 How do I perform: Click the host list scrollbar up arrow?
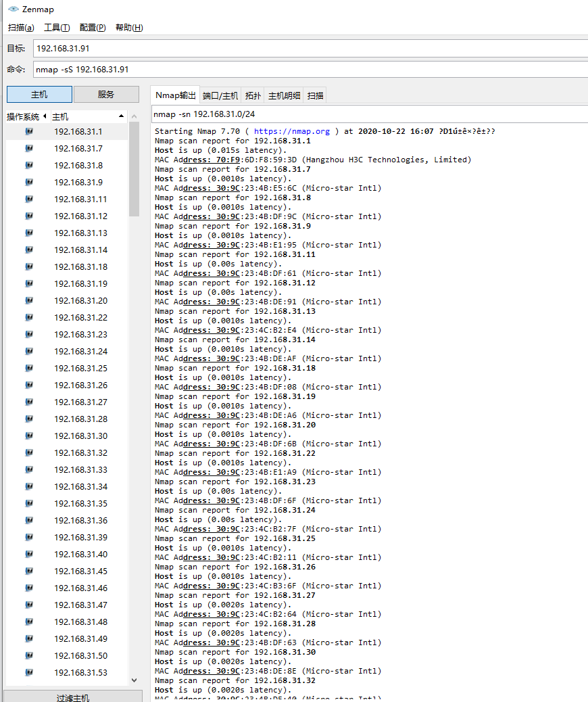coord(134,116)
